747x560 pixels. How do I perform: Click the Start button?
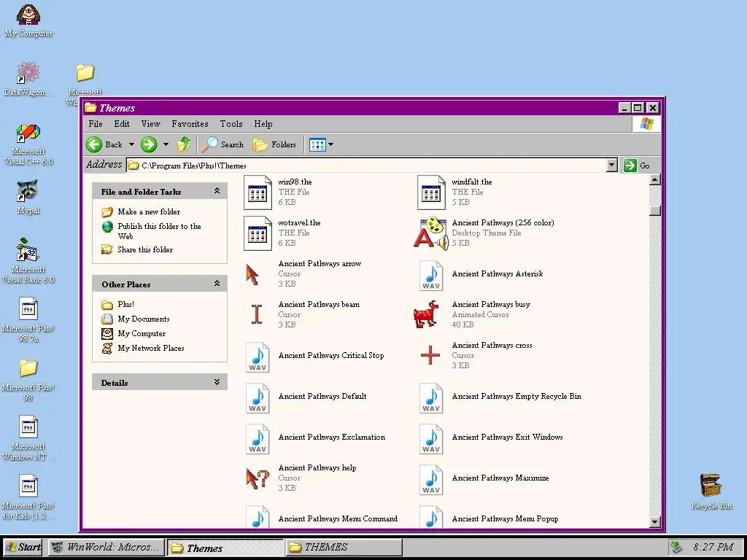(23, 547)
